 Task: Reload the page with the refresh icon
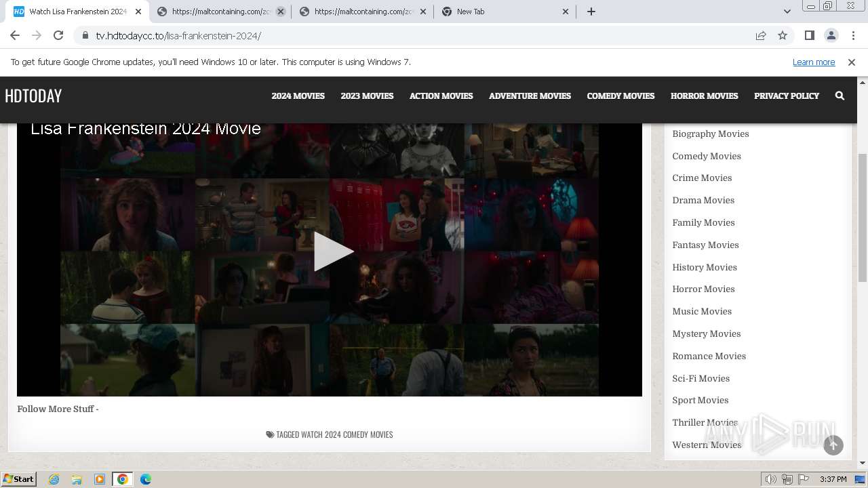[58, 35]
